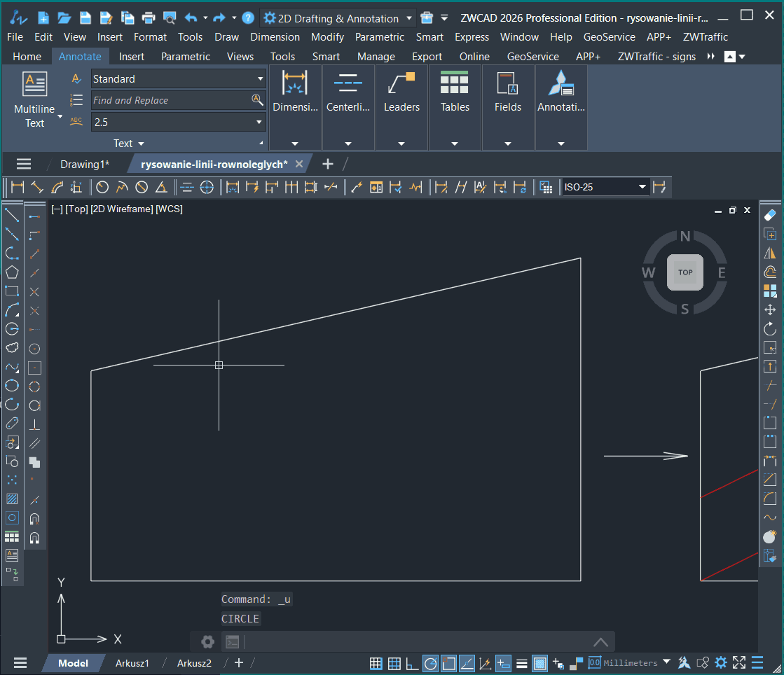The height and width of the screenshot is (675, 784).
Task: Click the Plot (print) icon
Action: tap(148, 18)
